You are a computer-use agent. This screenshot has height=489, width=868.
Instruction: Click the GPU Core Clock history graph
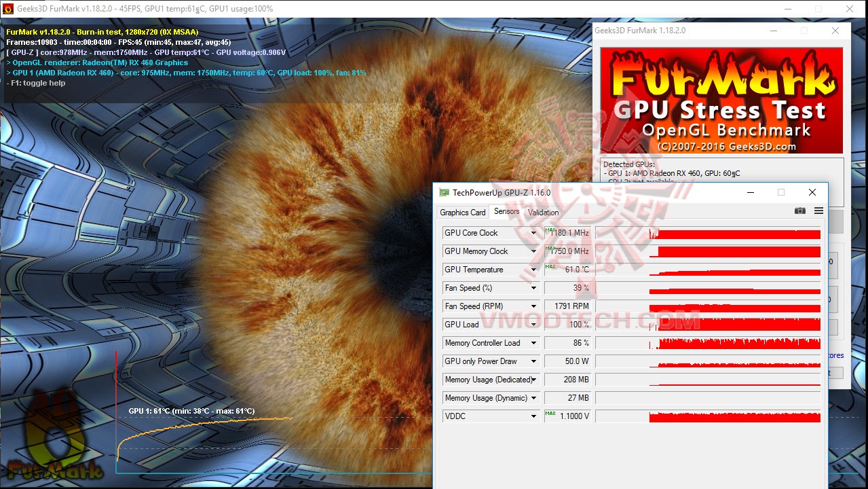708,233
